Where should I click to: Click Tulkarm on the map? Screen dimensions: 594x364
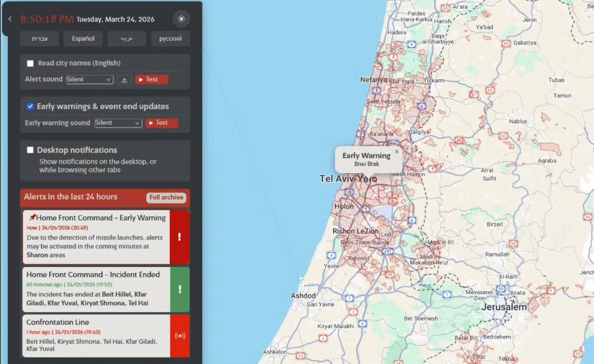[x=434, y=80]
